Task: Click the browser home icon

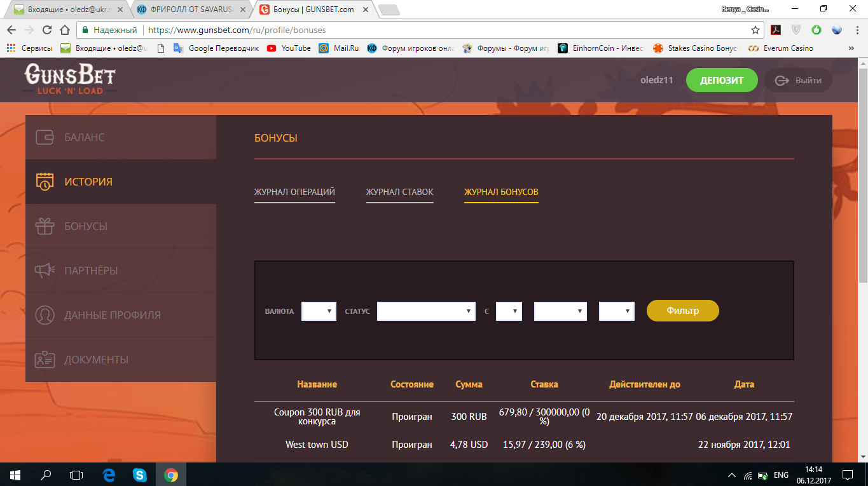Action: (x=64, y=30)
